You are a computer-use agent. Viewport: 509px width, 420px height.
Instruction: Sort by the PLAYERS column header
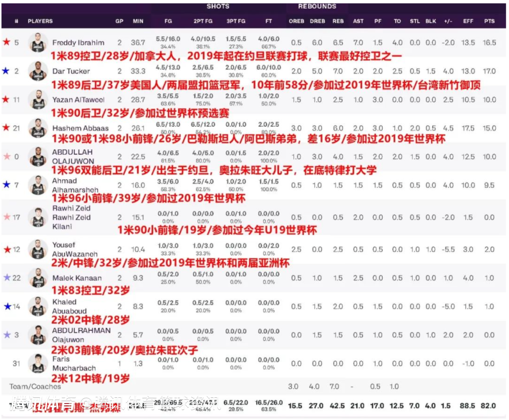pyautogui.click(x=40, y=21)
